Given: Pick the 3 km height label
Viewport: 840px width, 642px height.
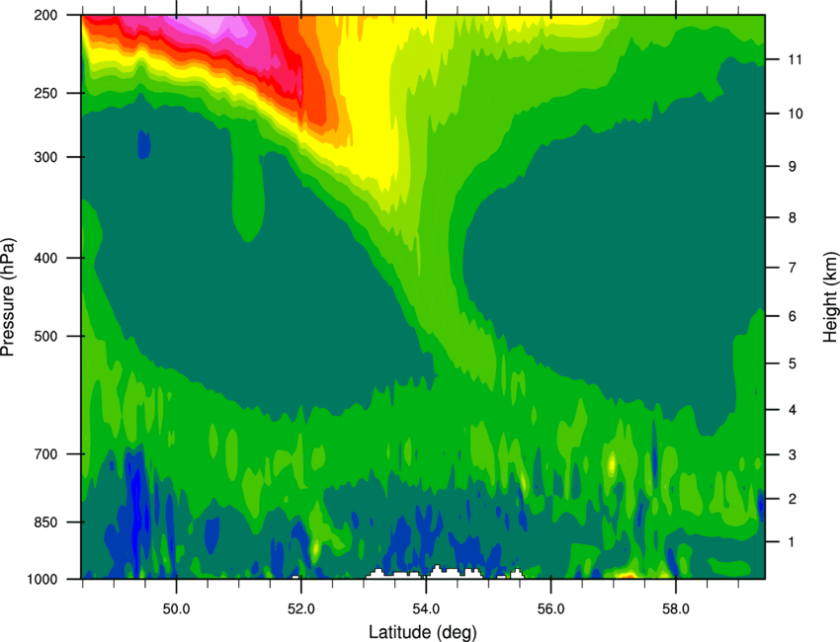Looking at the screenshot, I should (793, 454).
